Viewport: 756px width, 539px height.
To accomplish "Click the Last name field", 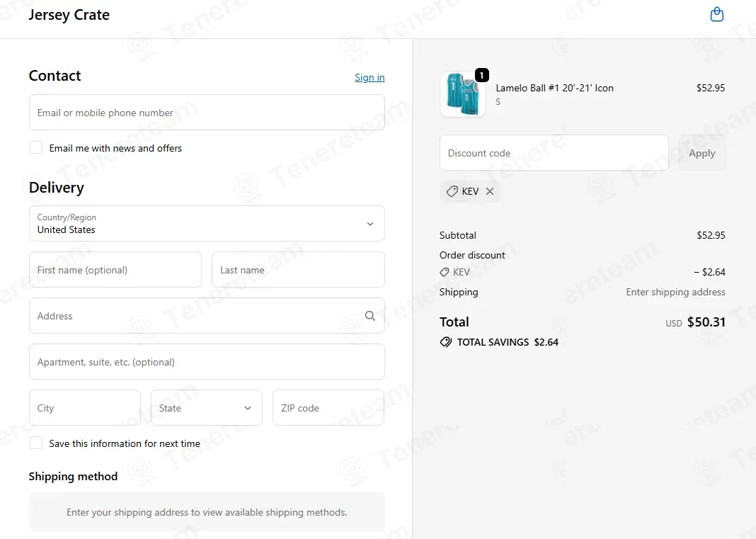I will click(298, 270).
